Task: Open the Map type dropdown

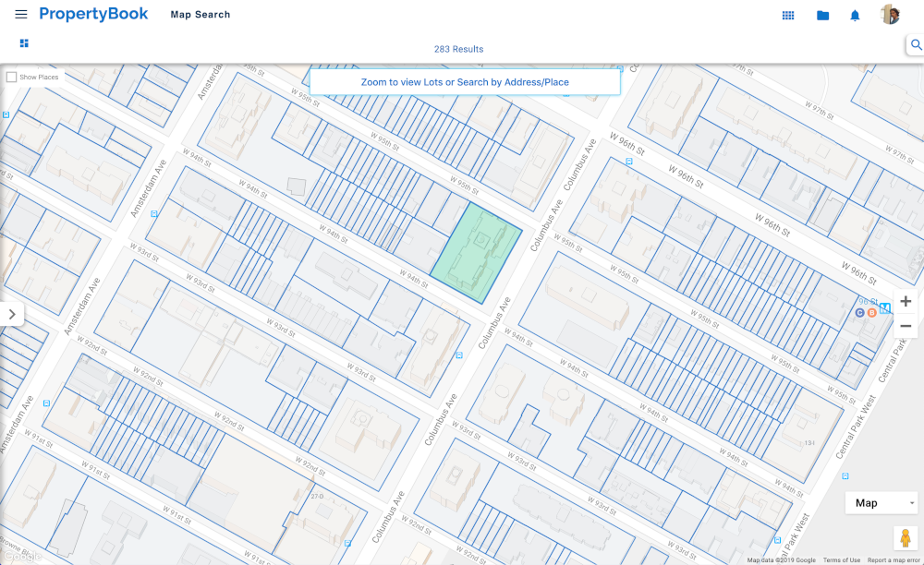Action: 882,502
